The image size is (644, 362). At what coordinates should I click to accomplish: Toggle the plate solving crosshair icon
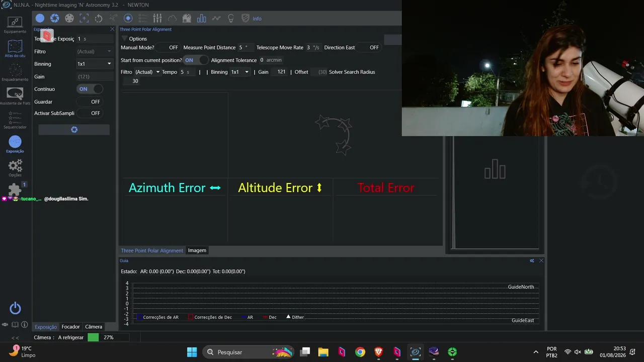(84, 19)
